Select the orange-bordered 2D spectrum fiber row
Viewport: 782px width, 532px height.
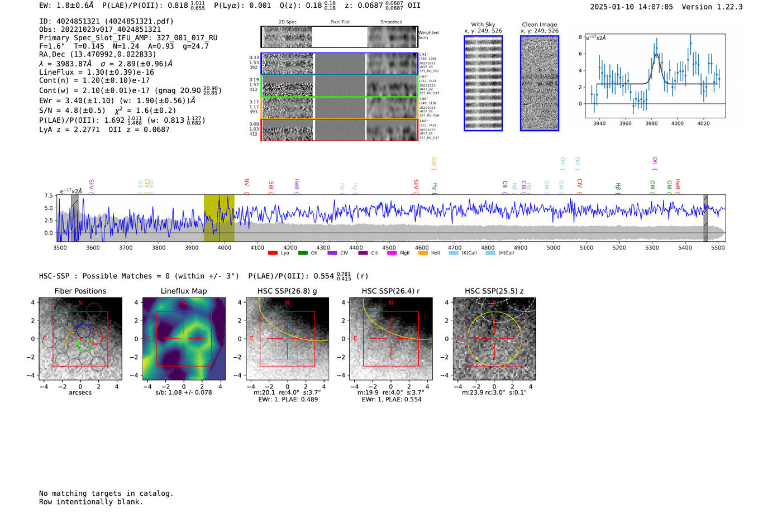tap(340, 108)
